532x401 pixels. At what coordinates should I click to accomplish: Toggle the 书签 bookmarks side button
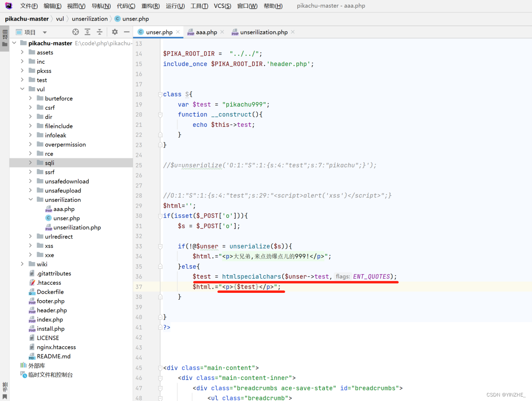point(5,390)
